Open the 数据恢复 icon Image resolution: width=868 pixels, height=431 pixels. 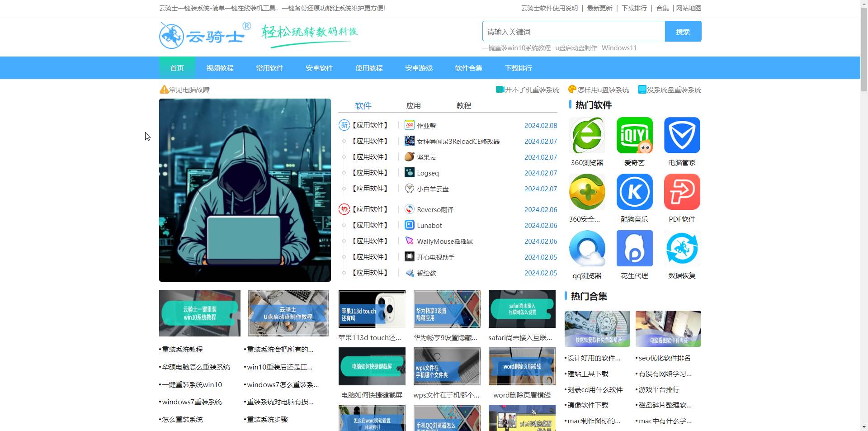coord(682,248)
